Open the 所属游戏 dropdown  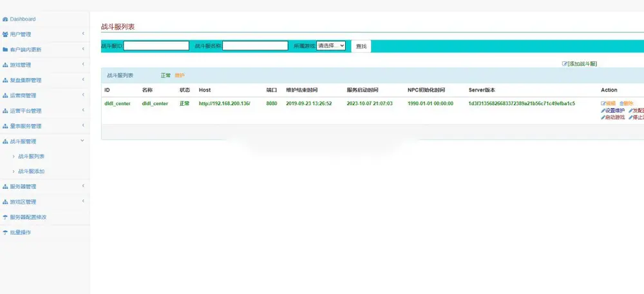(x=331, y=46)
